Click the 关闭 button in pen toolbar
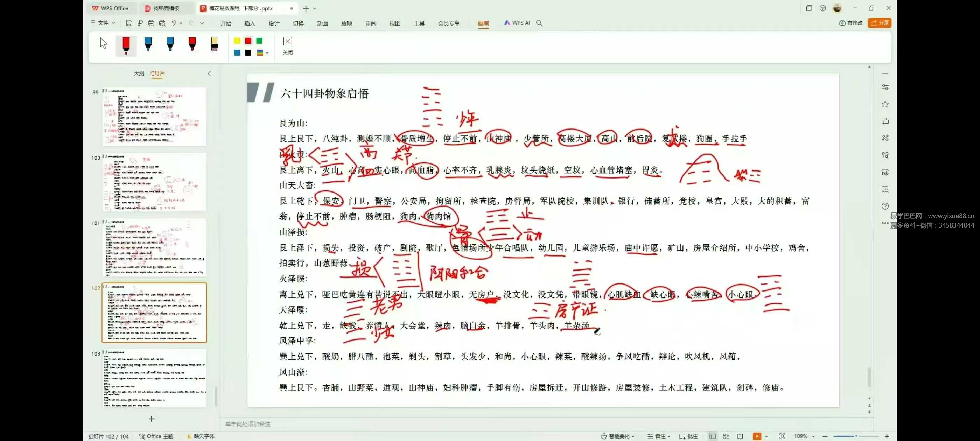The image size is (980, 441). click(288, 45)
